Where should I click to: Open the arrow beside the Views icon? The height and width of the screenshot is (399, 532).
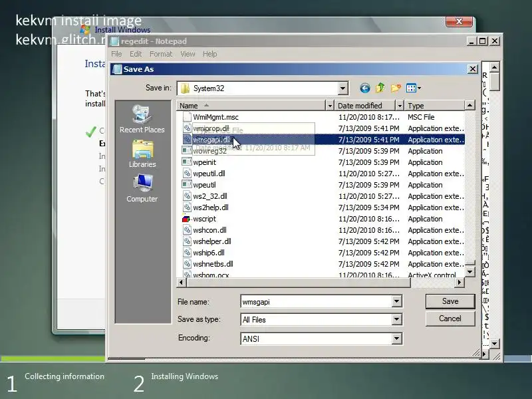tap(420, 88)
